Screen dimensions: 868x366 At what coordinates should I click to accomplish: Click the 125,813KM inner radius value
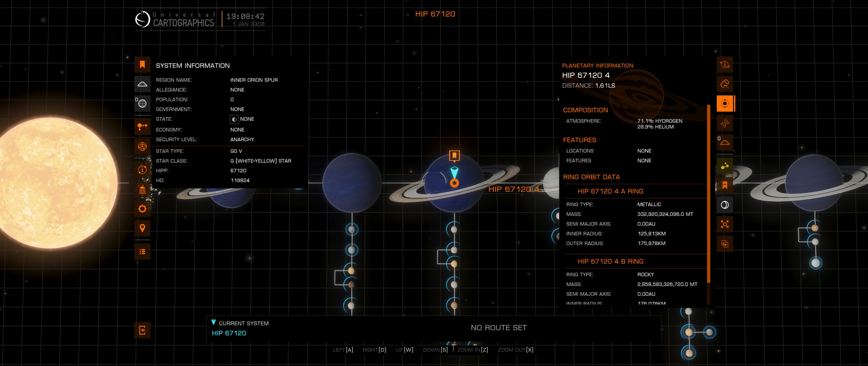(652, 233)
